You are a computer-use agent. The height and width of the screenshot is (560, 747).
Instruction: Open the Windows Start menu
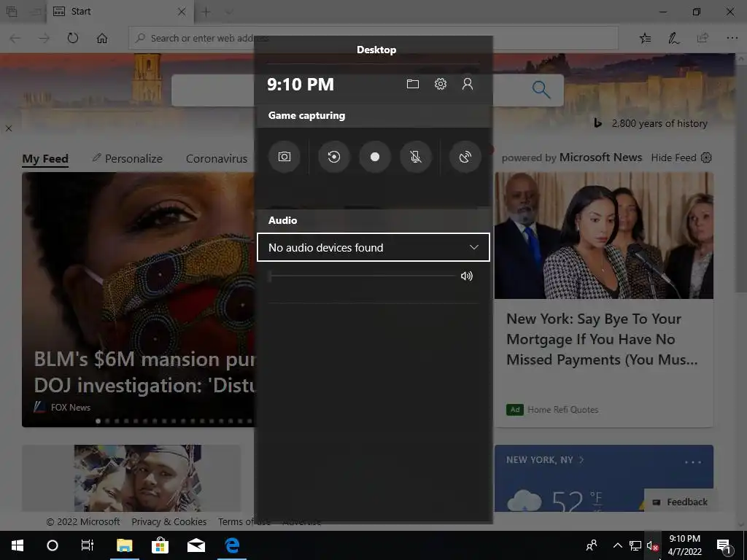click(x=18, y=545)
